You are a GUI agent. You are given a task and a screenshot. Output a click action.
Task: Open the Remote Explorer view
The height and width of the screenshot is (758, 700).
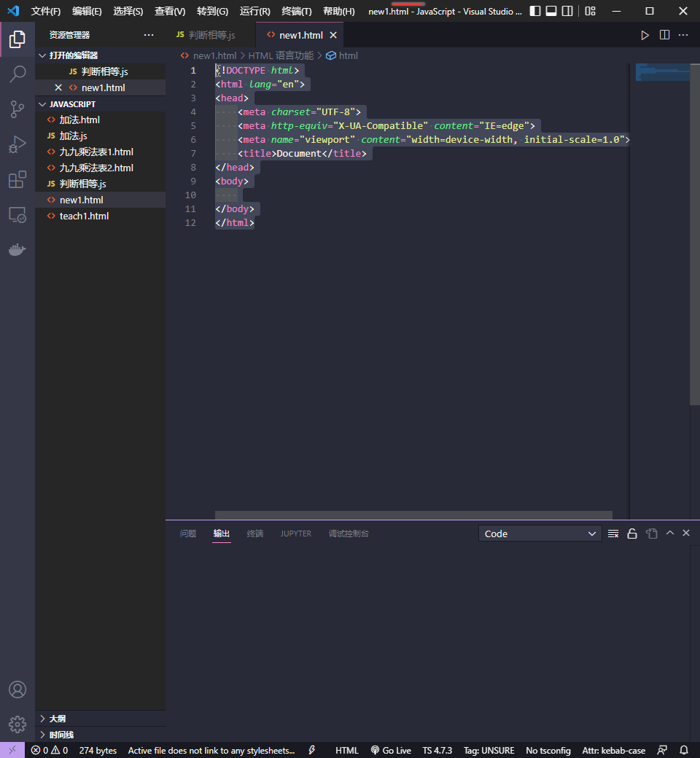click(x=17, y=214)
